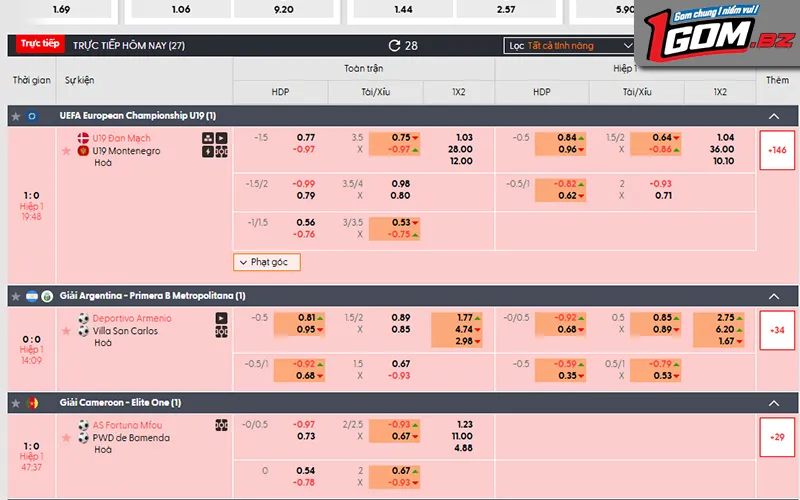Click the TRỰC TIẾP HÔM NAY (27) heading
The width and height of the screenshot is (800, 500).
(x=129, y=45)
